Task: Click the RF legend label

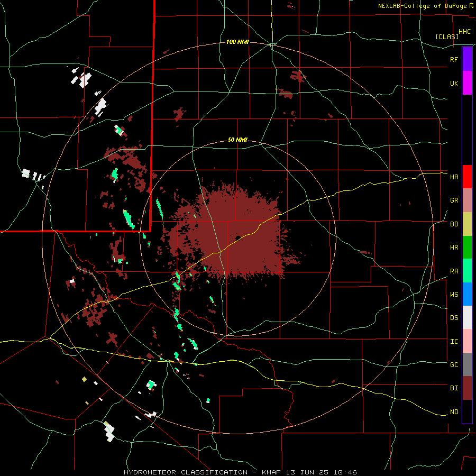Action: point(454,59)
